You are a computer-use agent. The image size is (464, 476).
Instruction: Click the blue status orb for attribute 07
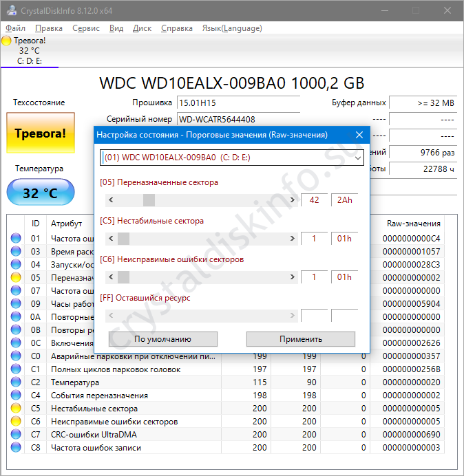16,290
